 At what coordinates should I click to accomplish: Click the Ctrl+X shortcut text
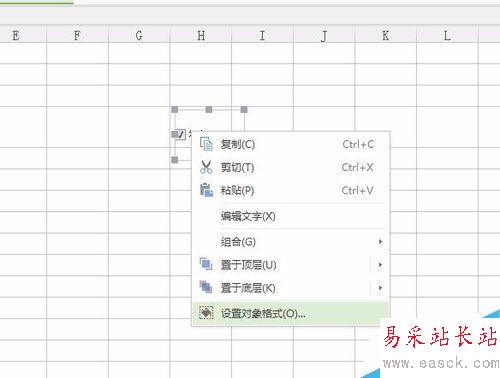pos(357,167)
